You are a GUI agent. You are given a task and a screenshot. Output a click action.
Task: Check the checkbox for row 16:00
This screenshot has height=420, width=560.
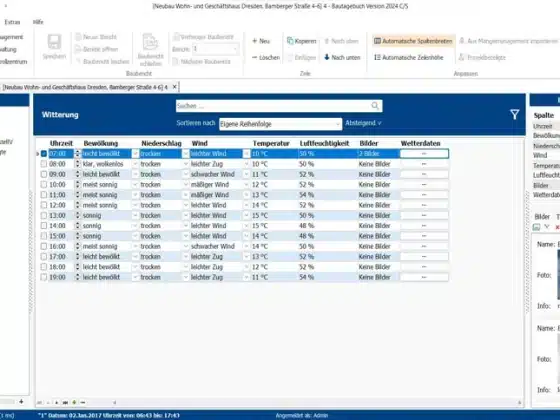point(44,246)
